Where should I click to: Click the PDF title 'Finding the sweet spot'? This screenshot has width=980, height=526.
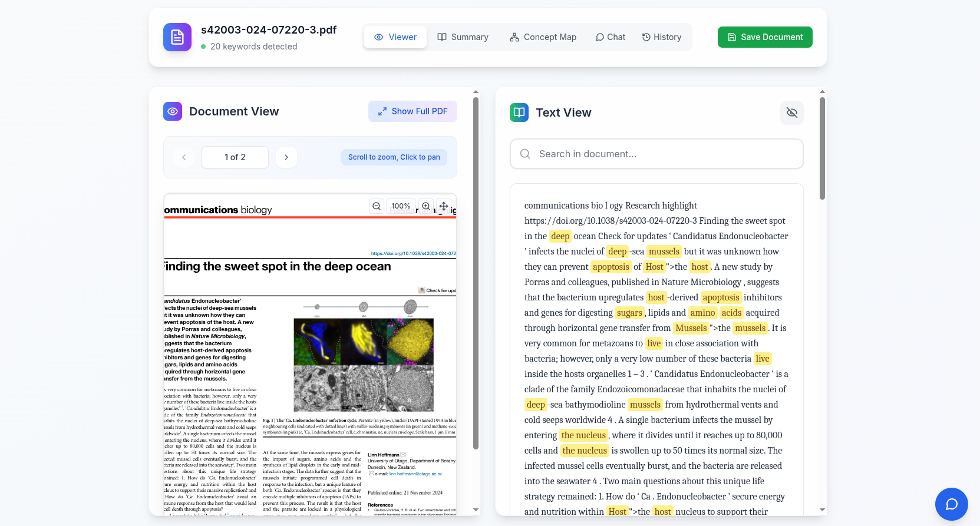coord(278,266)
